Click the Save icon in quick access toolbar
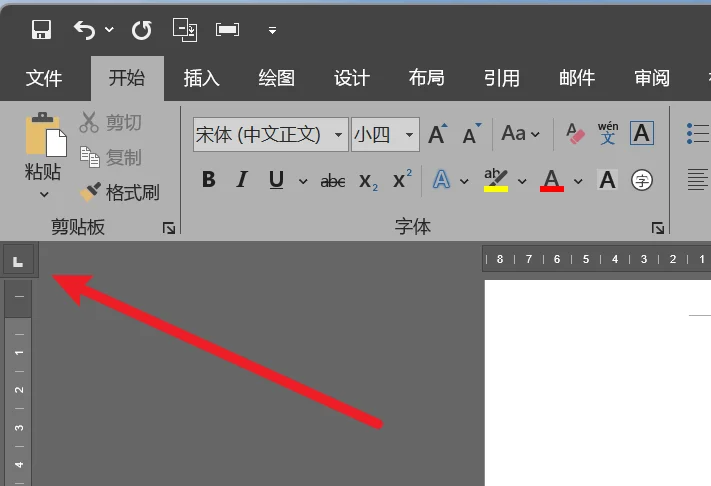 [41, 30]
